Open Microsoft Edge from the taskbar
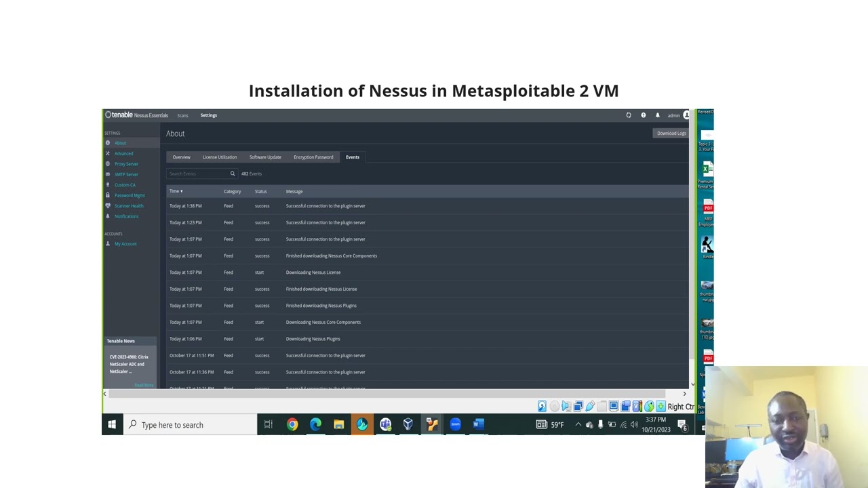The width and height of the screenshot is (868, 488). [315, 425]
